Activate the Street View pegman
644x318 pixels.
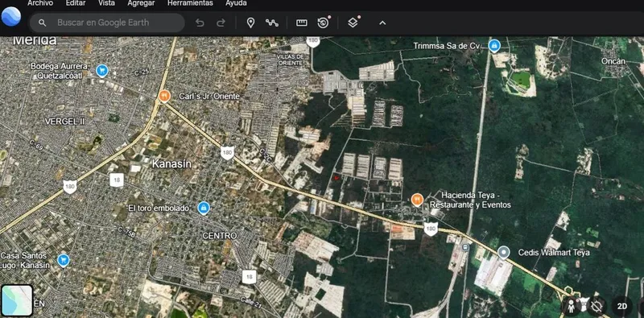[x=572, y=306]
